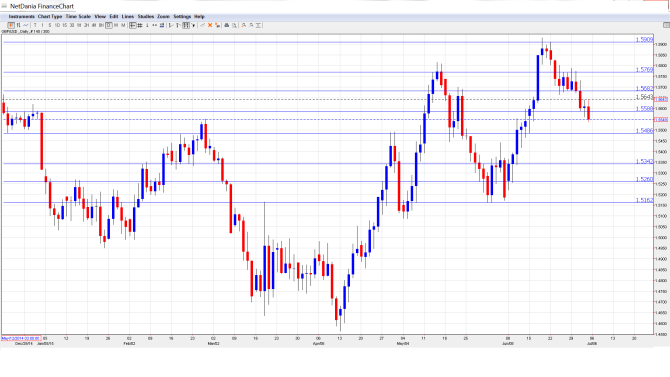Screen dimensions: 670x377
Task: Open the View menu
Action: tap(100, 17)
